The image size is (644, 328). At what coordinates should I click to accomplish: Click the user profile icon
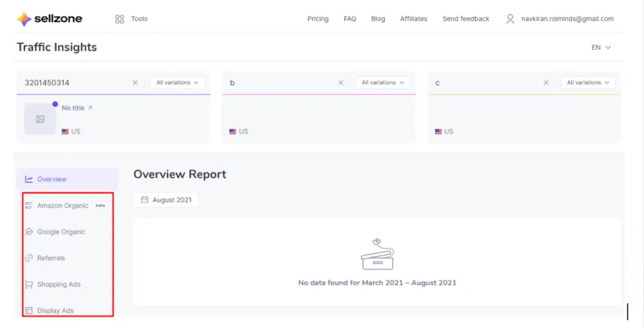point(510,19)
